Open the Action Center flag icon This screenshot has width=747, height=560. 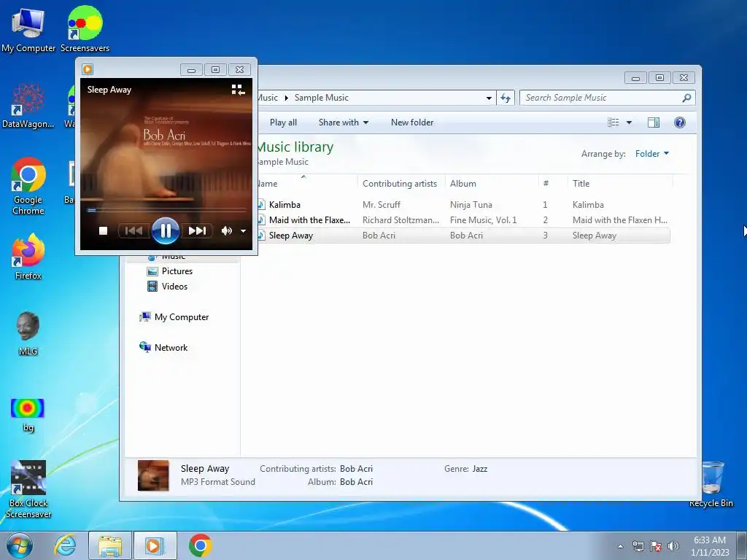[x=656, y=547]
